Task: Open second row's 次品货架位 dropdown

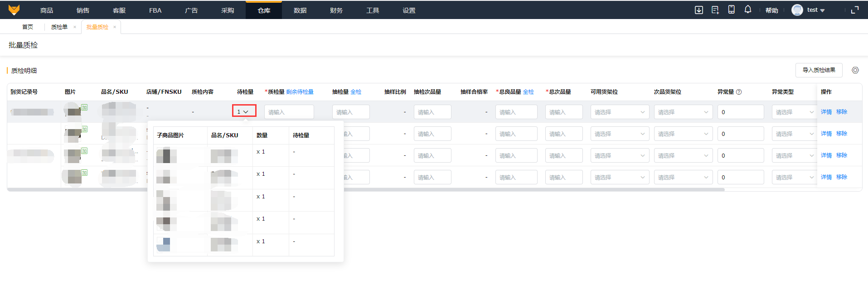Action: (683, 134)
